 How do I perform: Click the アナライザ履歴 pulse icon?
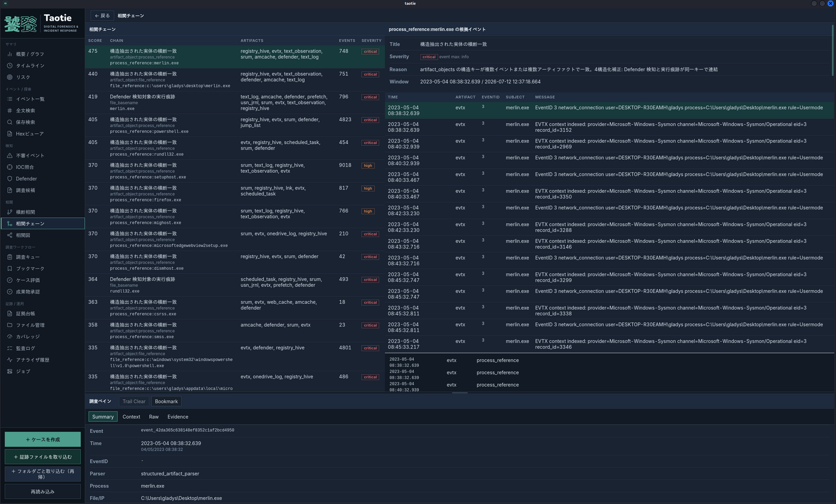(x=9, y=359)
